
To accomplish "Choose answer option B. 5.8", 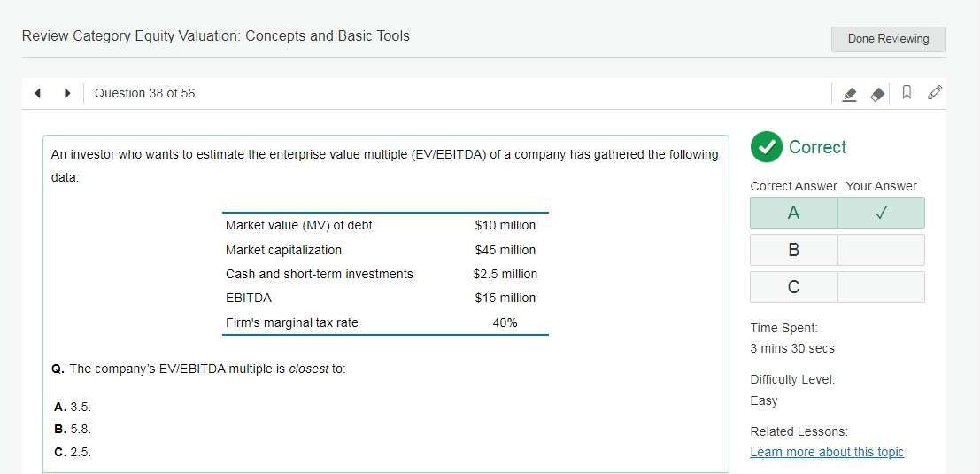I will click(x=73, y=430).
